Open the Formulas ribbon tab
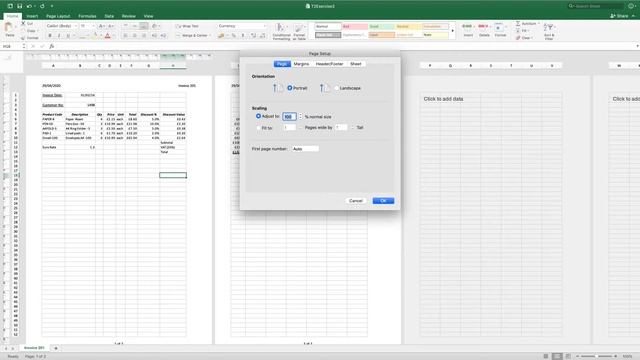640x360 pixels. pyautogui.click(x=87, y=16)
